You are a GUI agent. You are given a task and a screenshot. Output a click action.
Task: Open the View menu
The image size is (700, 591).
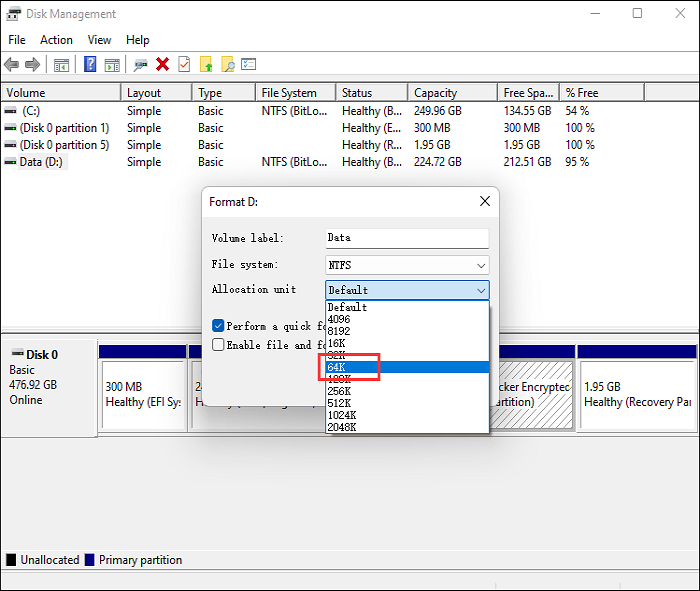(99, 40)
